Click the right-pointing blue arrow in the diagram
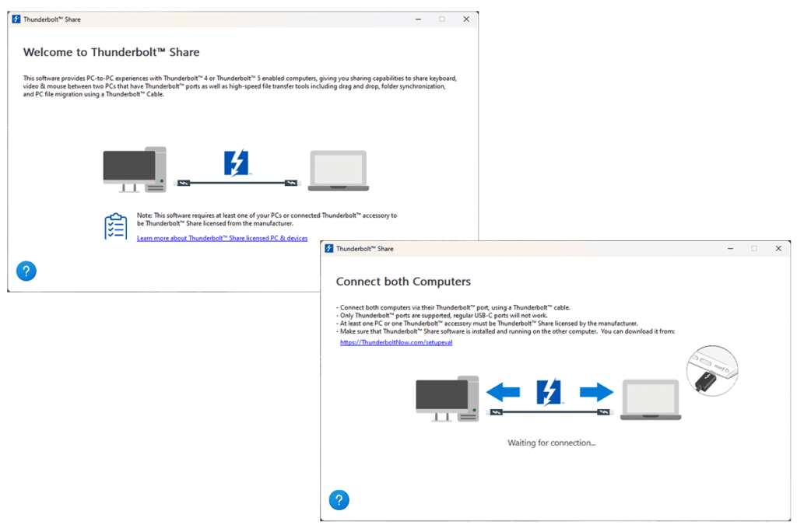This screenshot has width=797, height=532. [596, 392]
